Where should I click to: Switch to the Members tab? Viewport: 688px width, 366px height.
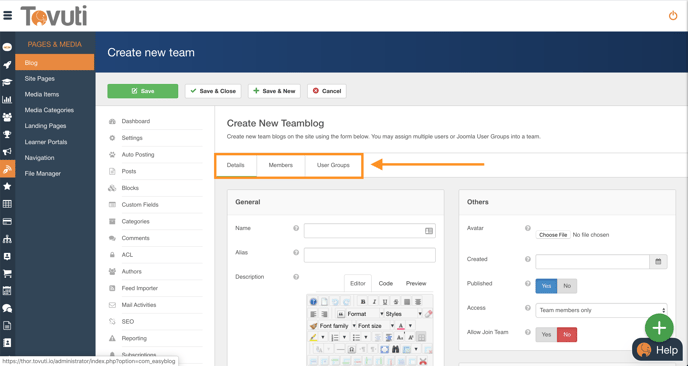(x=281, y=165)
